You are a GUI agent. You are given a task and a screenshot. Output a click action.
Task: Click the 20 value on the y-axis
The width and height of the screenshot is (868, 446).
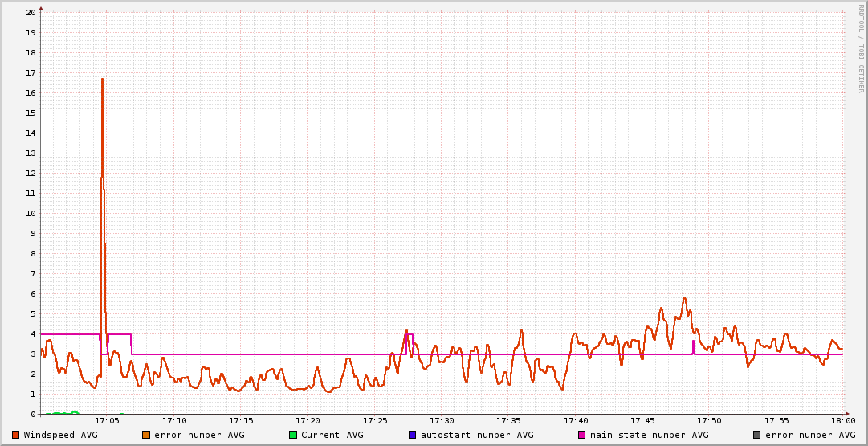point(31,13)
